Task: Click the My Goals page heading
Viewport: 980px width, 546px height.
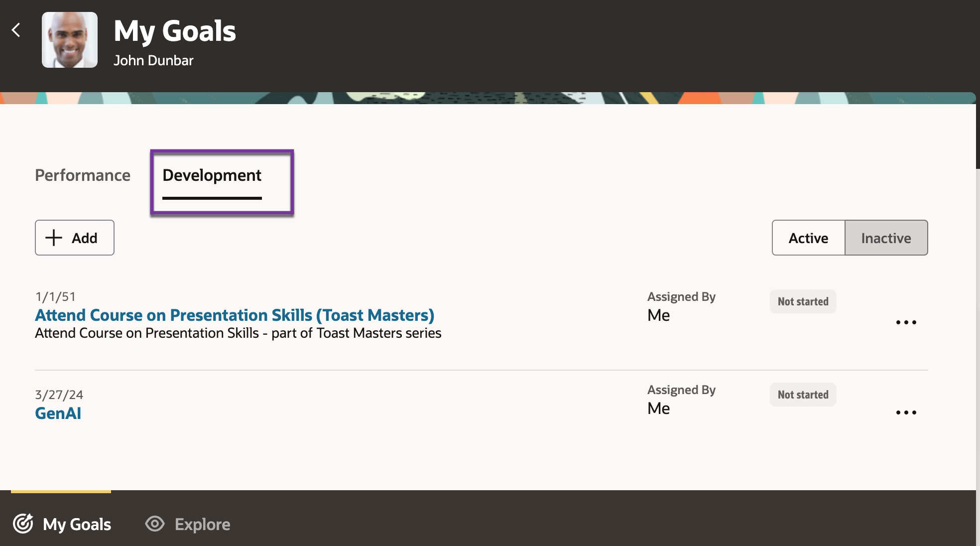Action: pos(175,31)
